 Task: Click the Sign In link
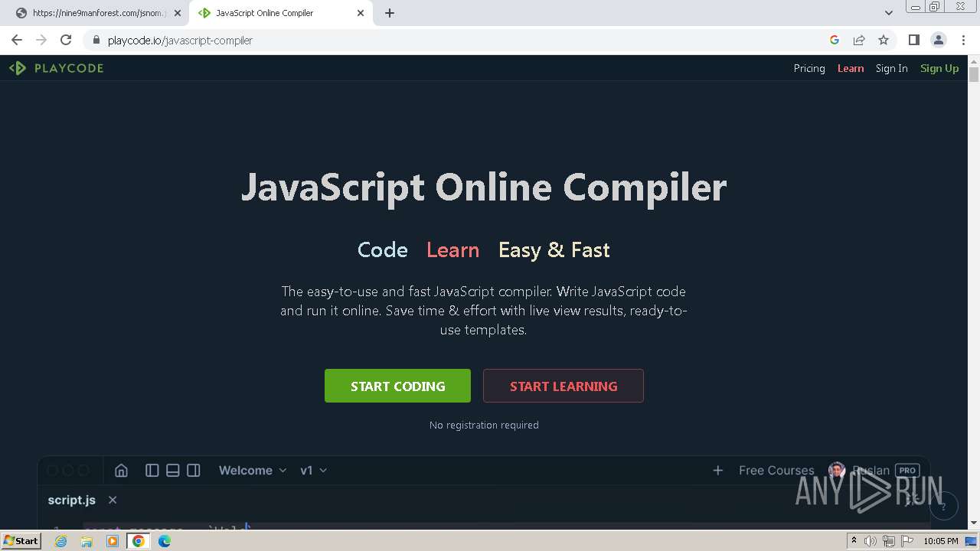pyautogui.click(x=892, y=68)
